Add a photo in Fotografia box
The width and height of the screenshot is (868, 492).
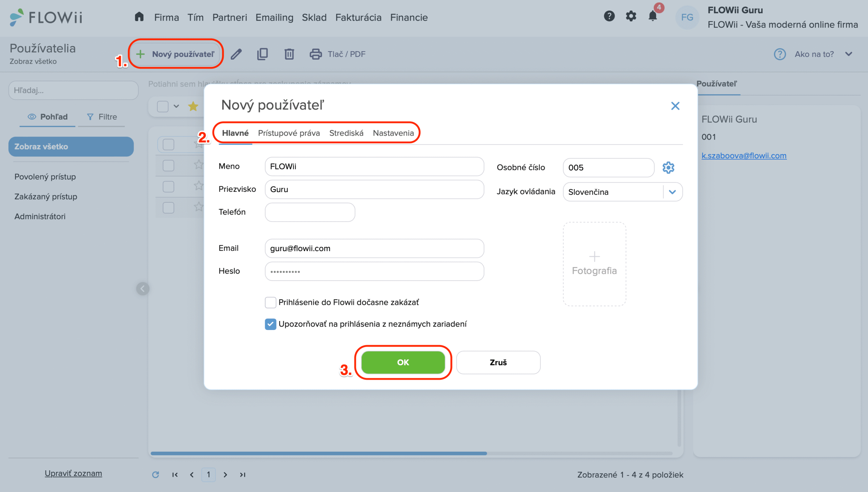coord(594,264)
